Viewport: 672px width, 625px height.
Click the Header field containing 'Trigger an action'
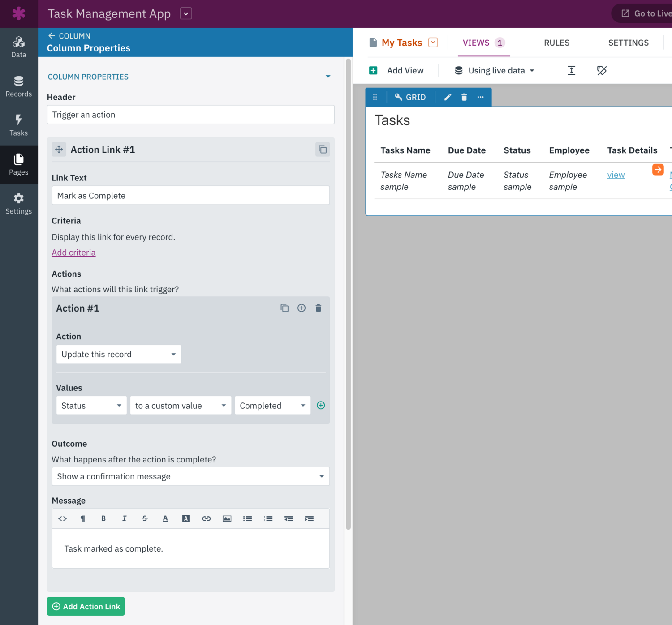pyautogui.click(x=190, y=115)
